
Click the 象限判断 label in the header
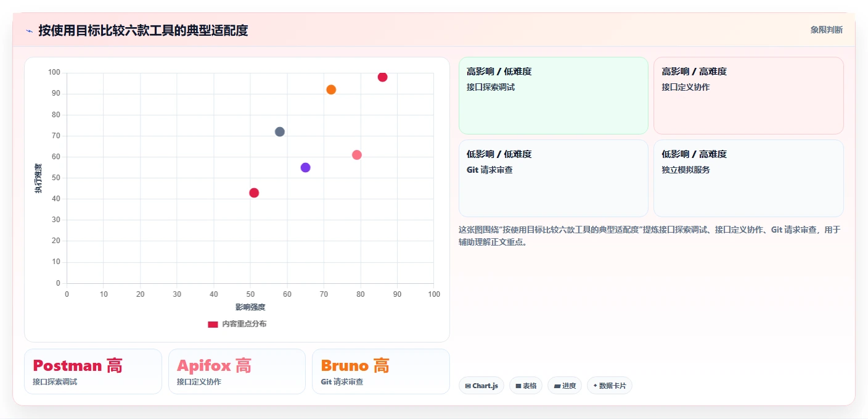[826, 30]
